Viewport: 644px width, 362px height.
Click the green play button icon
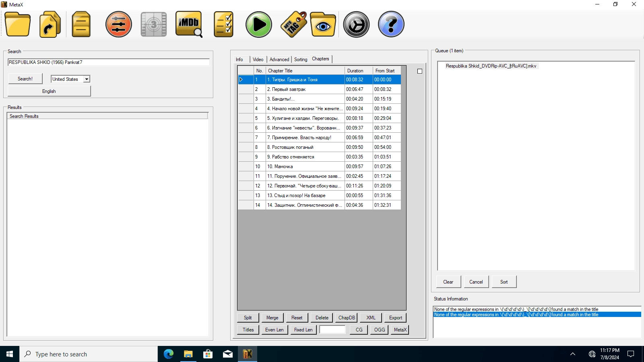pyautogui.click(x=259, y=25)
